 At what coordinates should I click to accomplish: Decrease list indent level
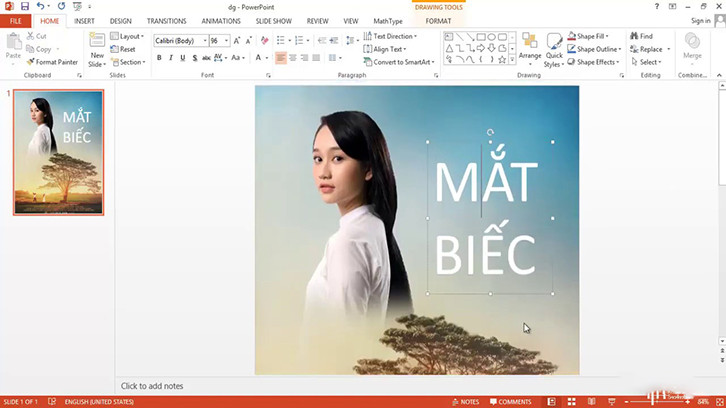(322, 41)
